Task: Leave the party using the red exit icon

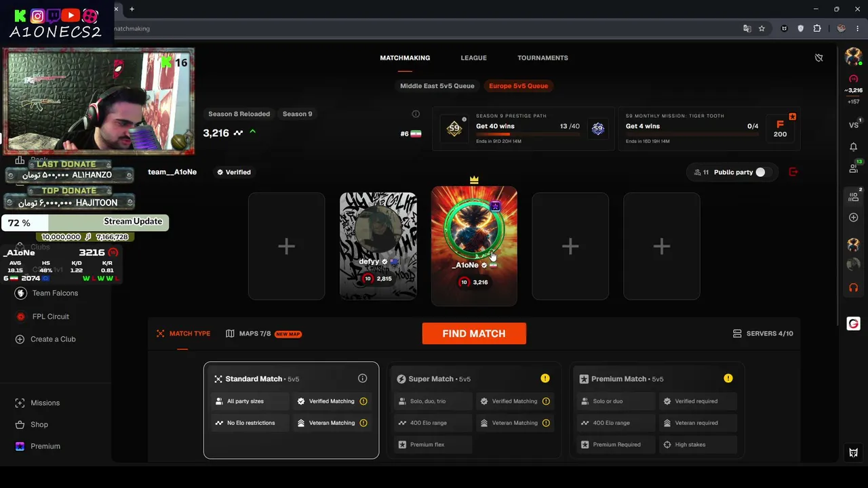Action: pyautogui.click(x=793, y=172)
